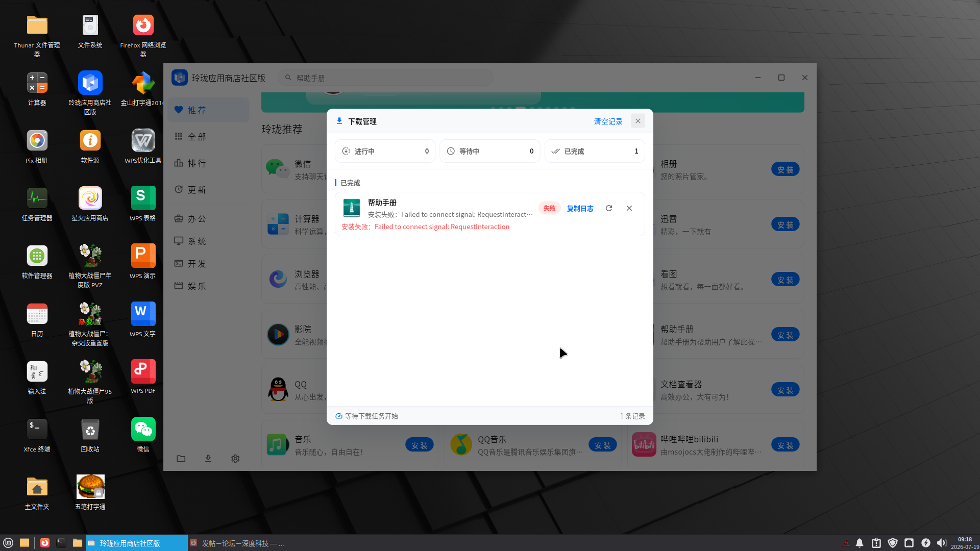Open settings gear in store sidebar
980x551 pixels.
[x=235, y=459]
